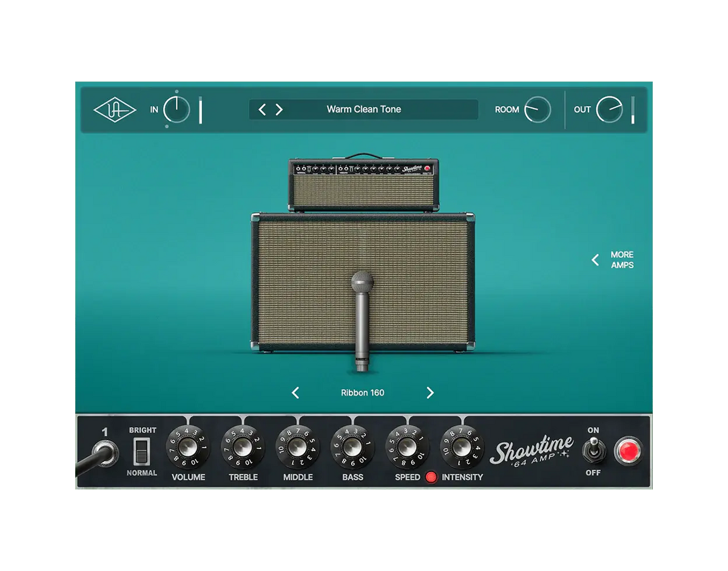Click the red tremolo indicator LED
The height and width of the screenshot is (571, 728).
(431, 478)
